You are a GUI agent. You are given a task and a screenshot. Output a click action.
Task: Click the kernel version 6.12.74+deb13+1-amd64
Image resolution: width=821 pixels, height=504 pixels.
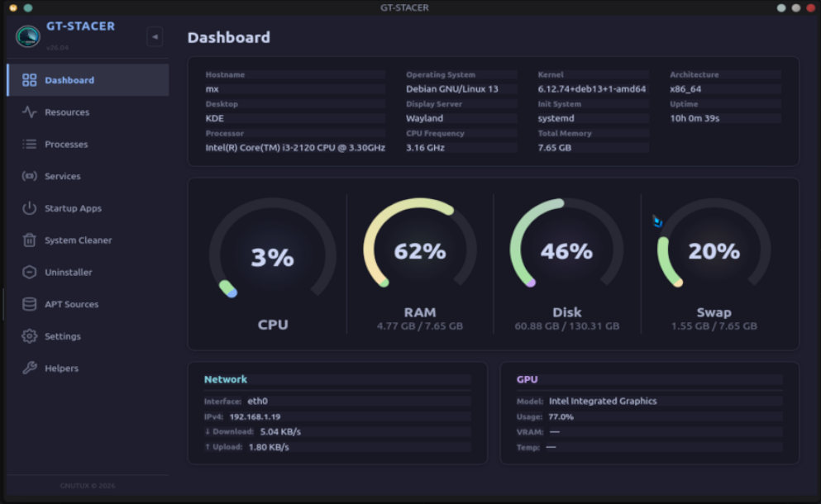point(592,89)
